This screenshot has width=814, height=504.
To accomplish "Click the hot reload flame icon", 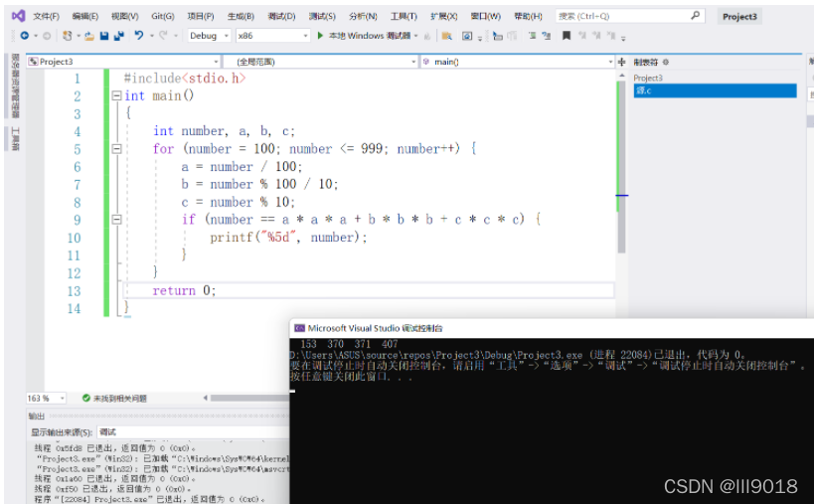I will (427, 36).
